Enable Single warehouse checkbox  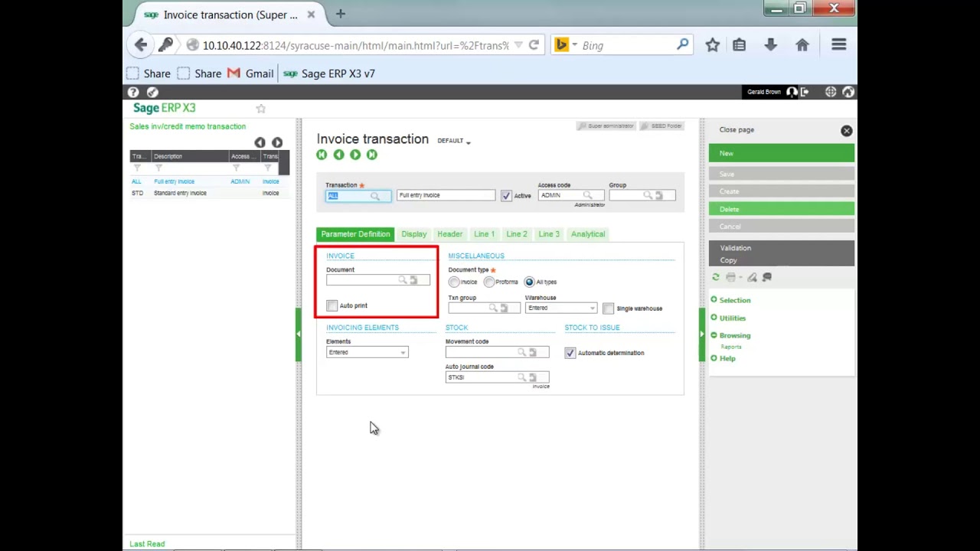pyautogui.click(x=608, y=308)
